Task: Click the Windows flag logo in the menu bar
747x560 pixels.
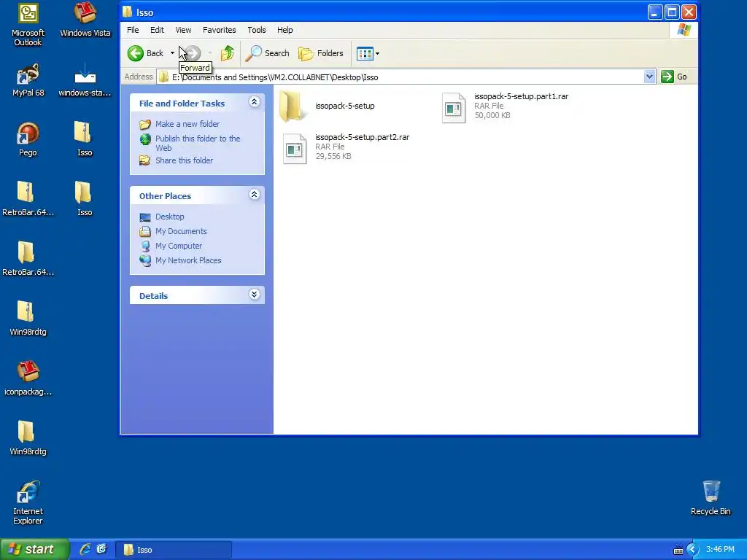Action: tap(684, 30)
